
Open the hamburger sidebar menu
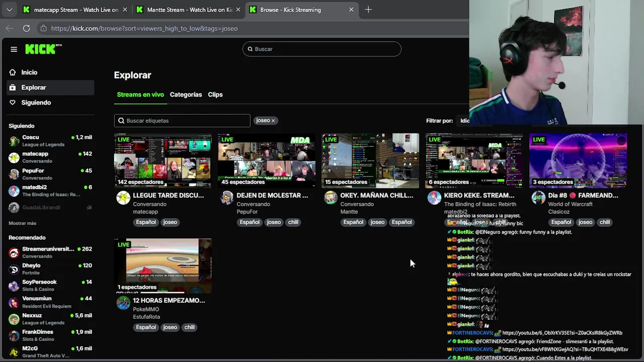(14, 49)
